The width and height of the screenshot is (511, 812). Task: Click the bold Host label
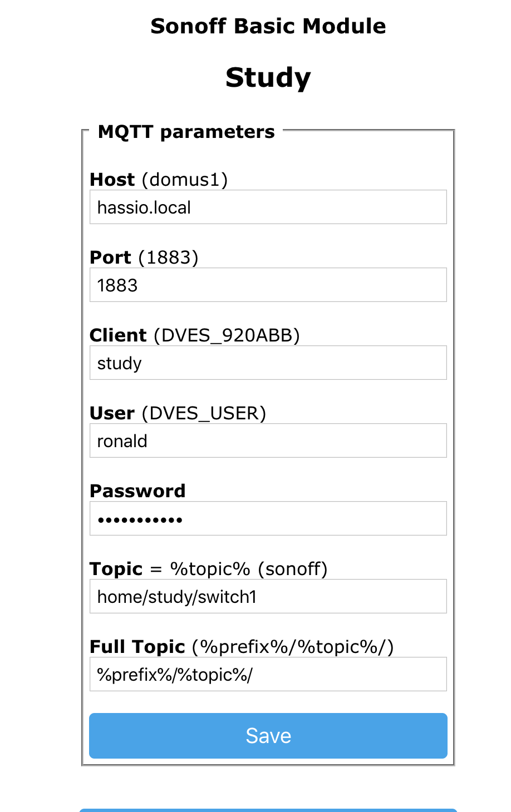[x=112, y=180]
